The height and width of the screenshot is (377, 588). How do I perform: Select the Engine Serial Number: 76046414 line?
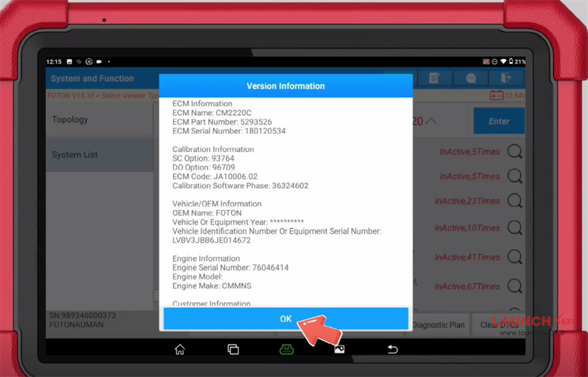pos(230,268)
